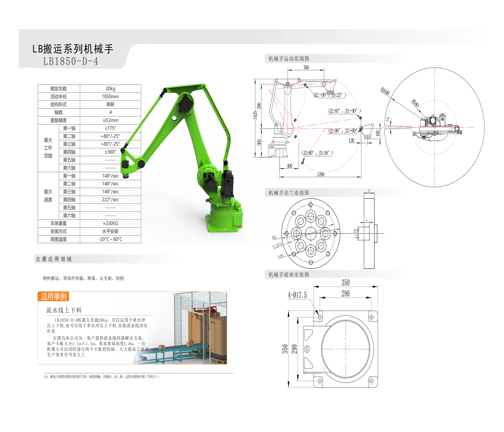Click the "(J2:90°, J3:38°)" pose label

[x=317, y=153]
